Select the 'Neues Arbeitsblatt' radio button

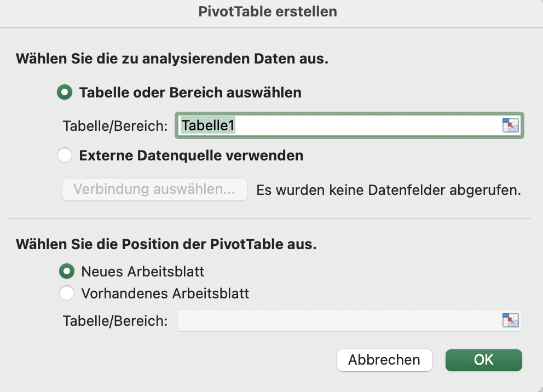point(67,271)
